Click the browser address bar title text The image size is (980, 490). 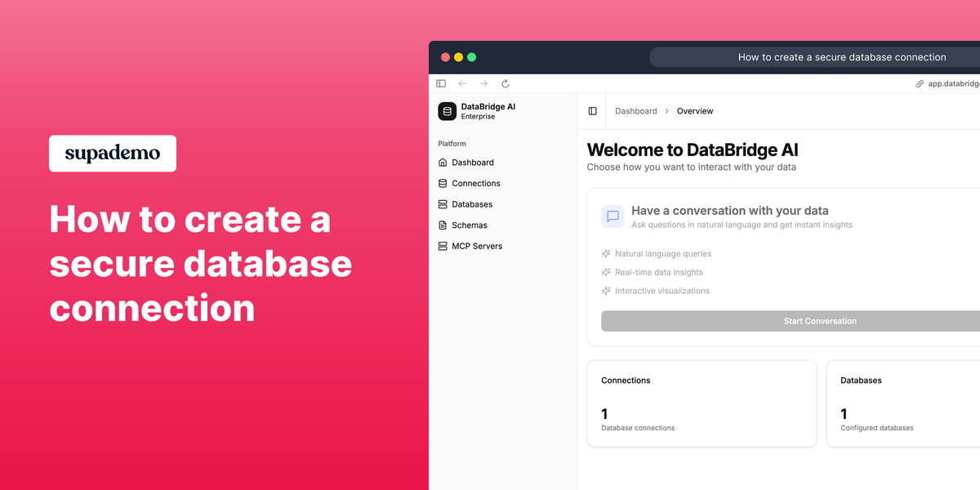(x=842, y=57)
